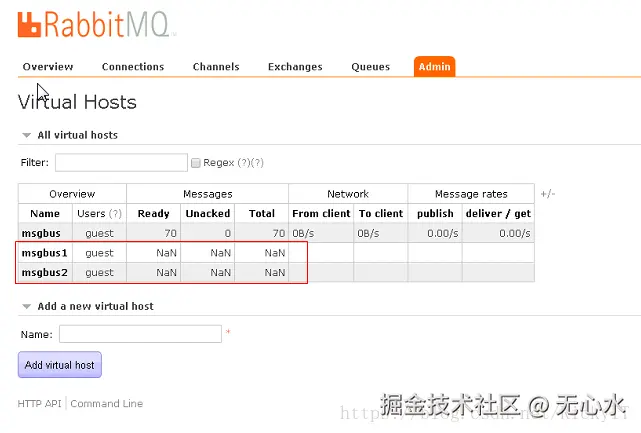Click guest user in msgbus1 row

coord(99,253)
